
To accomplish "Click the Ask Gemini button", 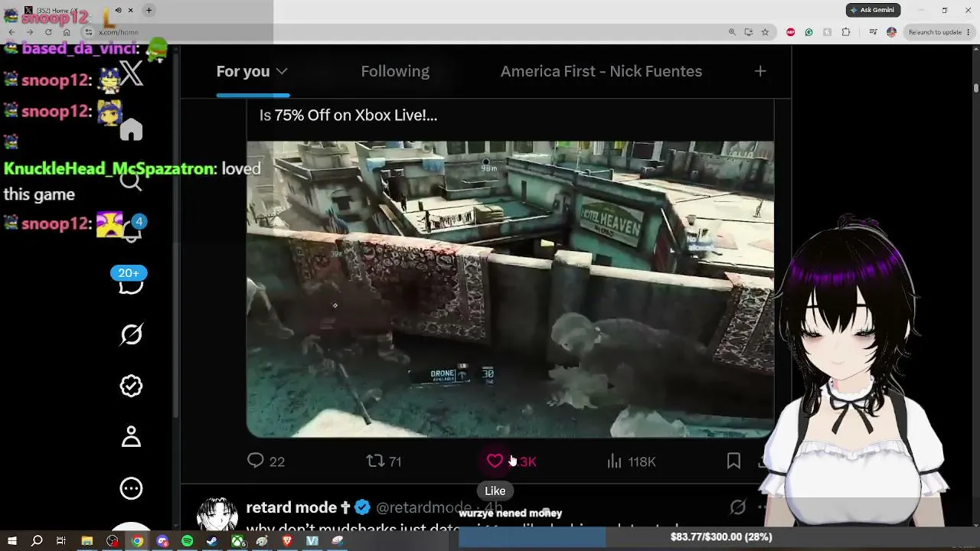I will pyautogui.click(x=873, y=10).
